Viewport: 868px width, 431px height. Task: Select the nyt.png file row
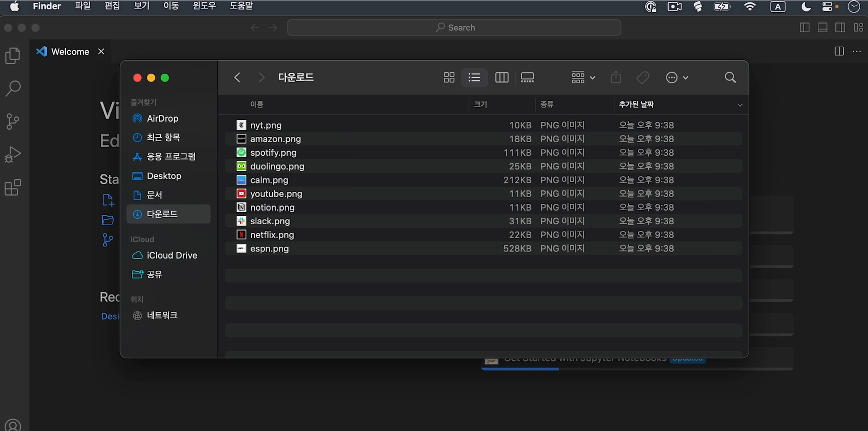pos(483,125)
